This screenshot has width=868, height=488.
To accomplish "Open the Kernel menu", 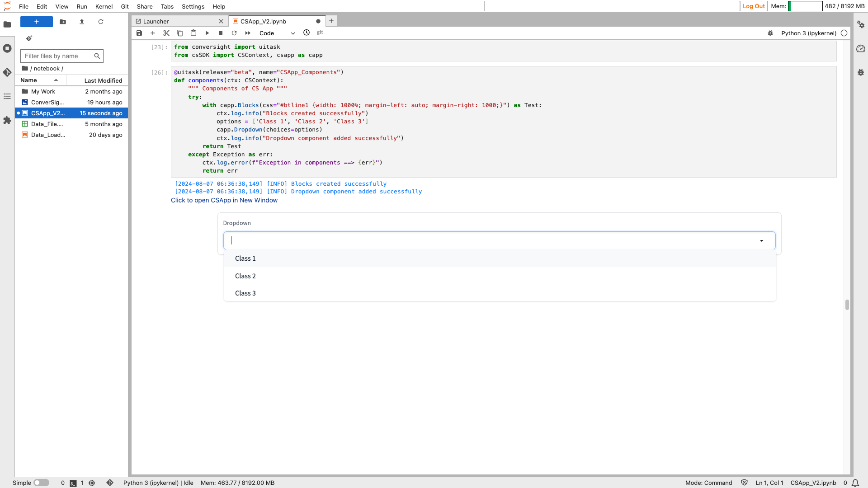I will pos(104,6).
